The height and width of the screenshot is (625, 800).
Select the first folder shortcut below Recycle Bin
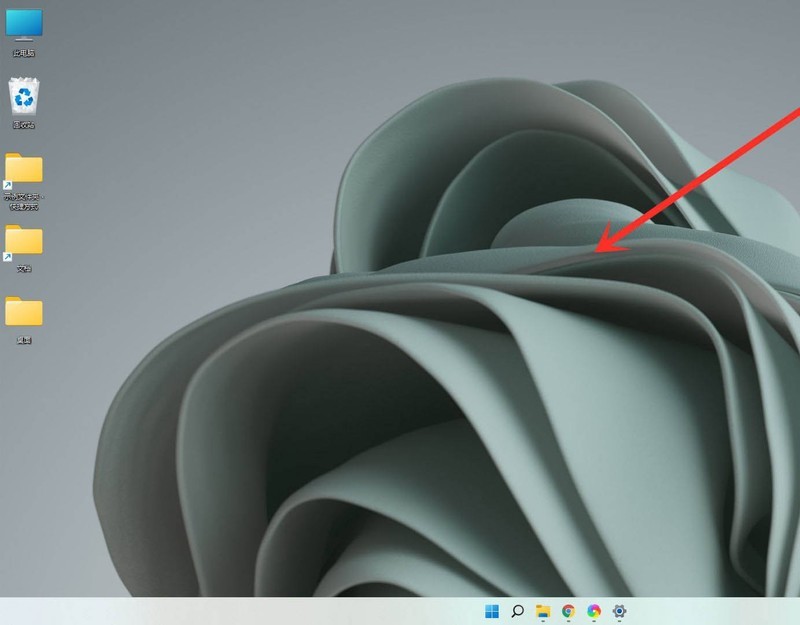pos(24,168)
